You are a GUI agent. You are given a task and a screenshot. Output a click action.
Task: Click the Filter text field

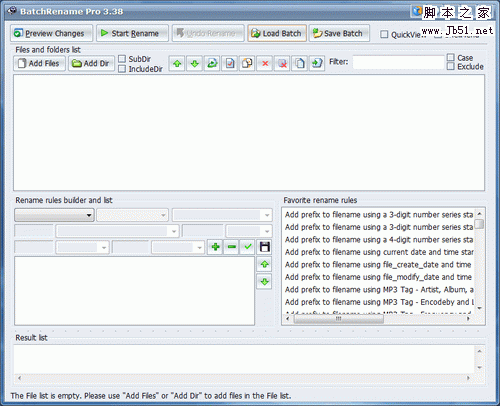(398, 62)
